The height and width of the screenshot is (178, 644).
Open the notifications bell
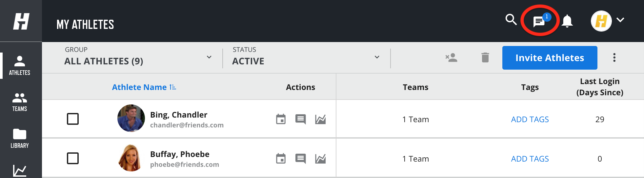(567, 21)
